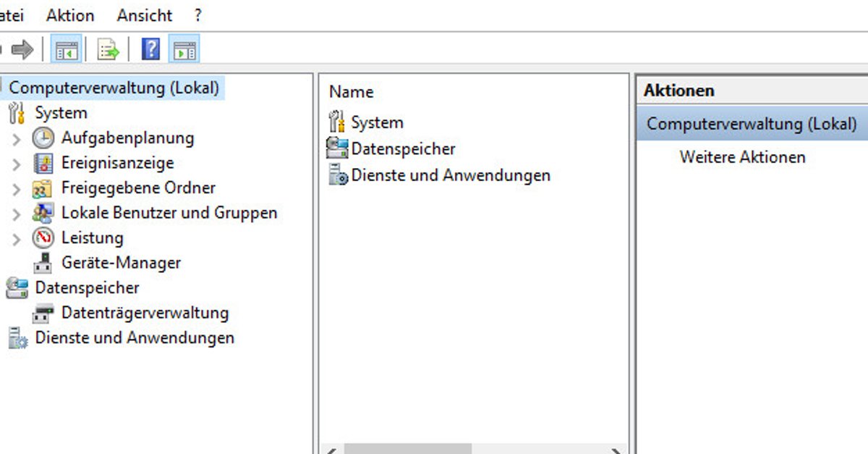
Task: Open the Ansicht menu
Action: coord(144,15)
